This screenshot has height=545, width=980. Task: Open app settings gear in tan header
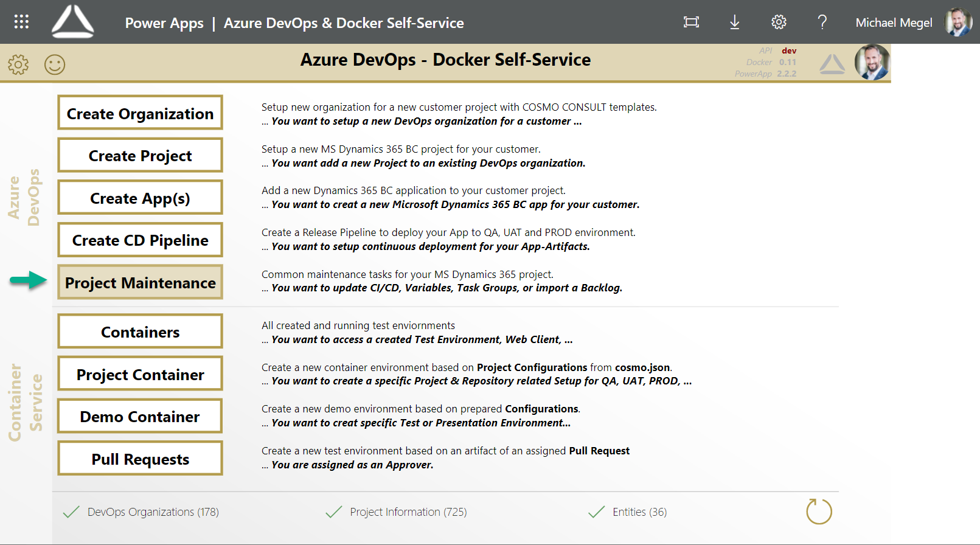[18, 64]
